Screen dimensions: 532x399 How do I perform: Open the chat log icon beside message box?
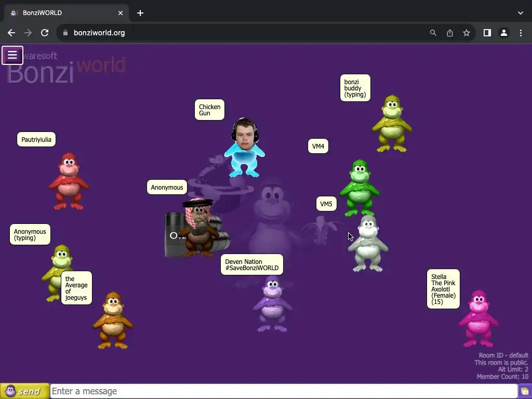point(525,392)
